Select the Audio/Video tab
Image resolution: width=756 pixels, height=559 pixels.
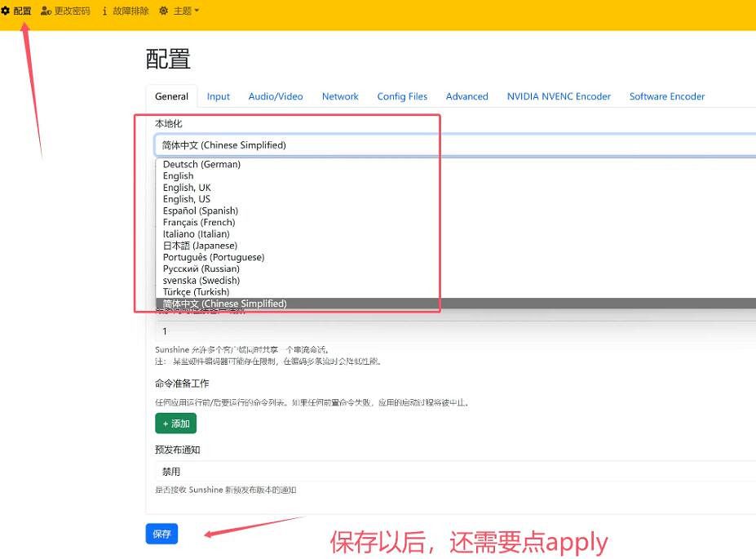pyautogui.click(x=275, y=96)
